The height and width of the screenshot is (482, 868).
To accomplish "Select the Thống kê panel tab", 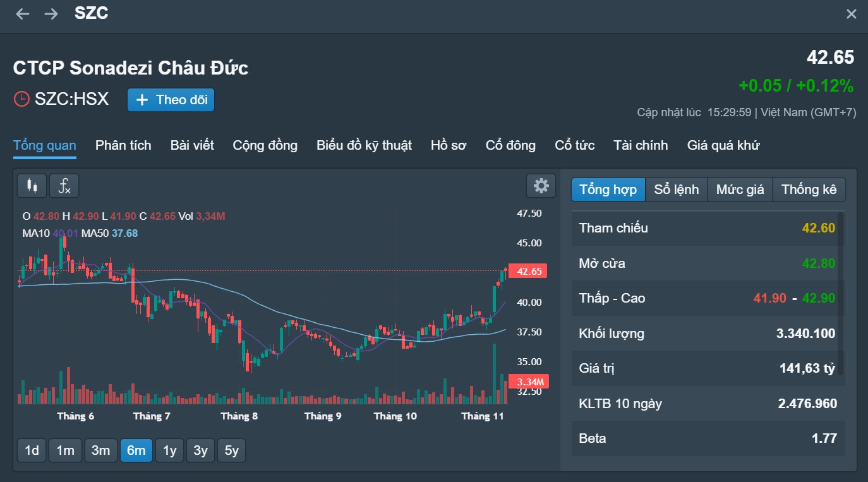I will pos(809,190).
